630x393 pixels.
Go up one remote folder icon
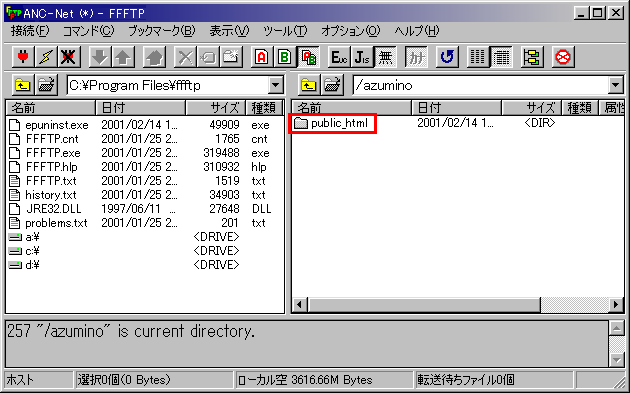(x=309, y=85)
